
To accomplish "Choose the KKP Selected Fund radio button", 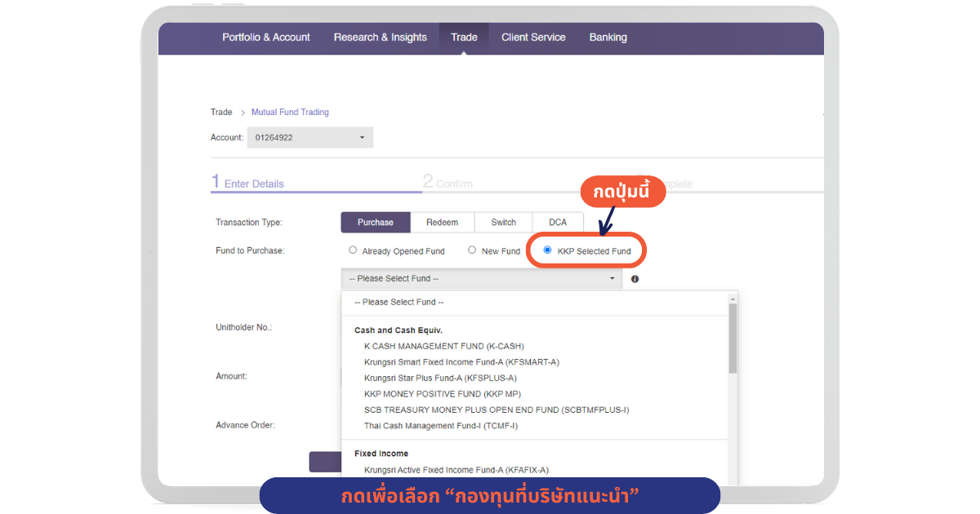I will tap(547, 250).
